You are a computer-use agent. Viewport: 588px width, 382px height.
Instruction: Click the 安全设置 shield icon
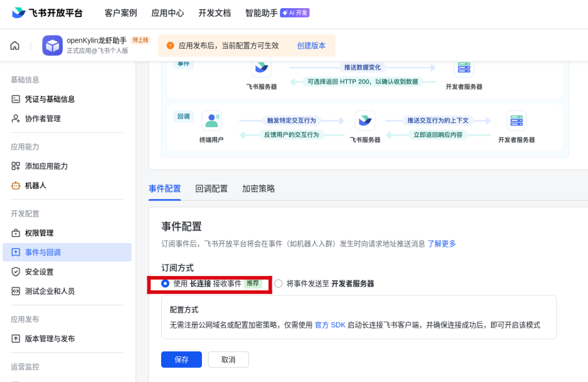click(x=16, y=272)
